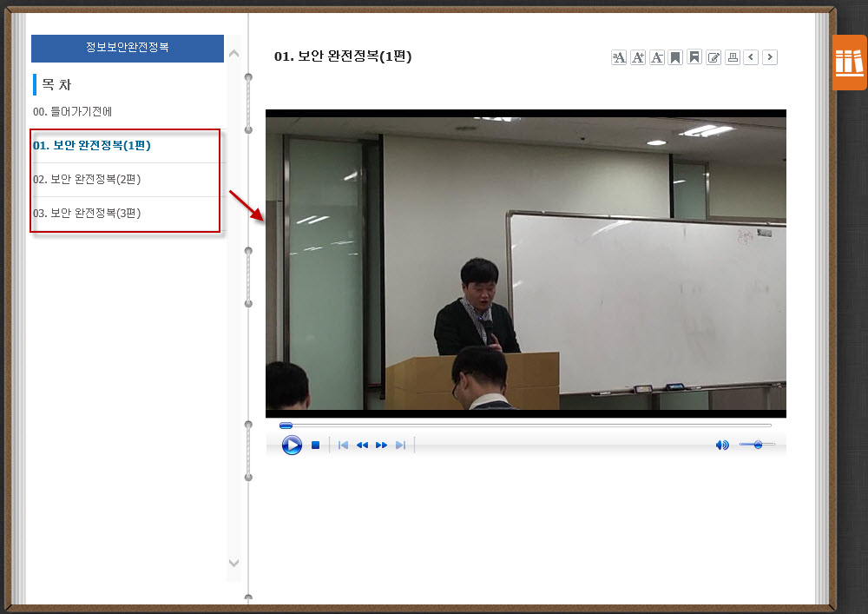Mute the video with the speaker icon
Viewport: 868px width, 614px height.
tap(722, 446)
